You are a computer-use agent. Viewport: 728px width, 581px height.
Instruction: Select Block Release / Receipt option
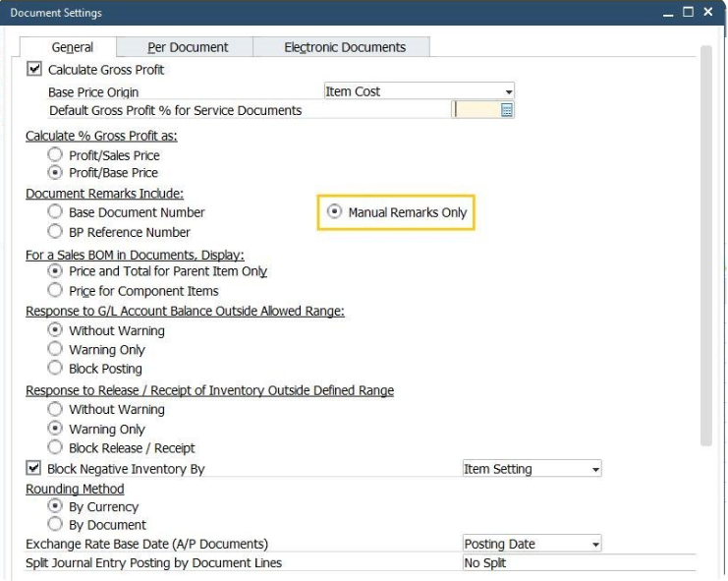pyautogui.click(x=55, y=448)
